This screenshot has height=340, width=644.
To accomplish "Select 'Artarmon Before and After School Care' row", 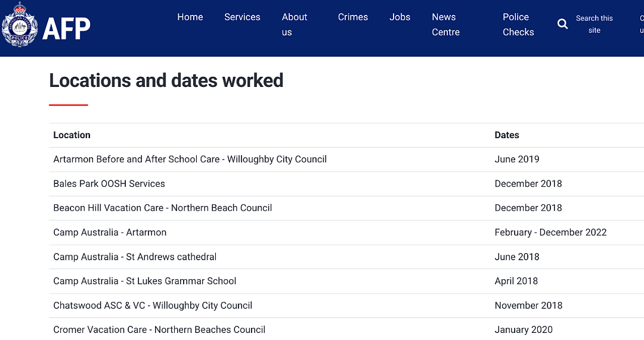I will pos(346,160).
